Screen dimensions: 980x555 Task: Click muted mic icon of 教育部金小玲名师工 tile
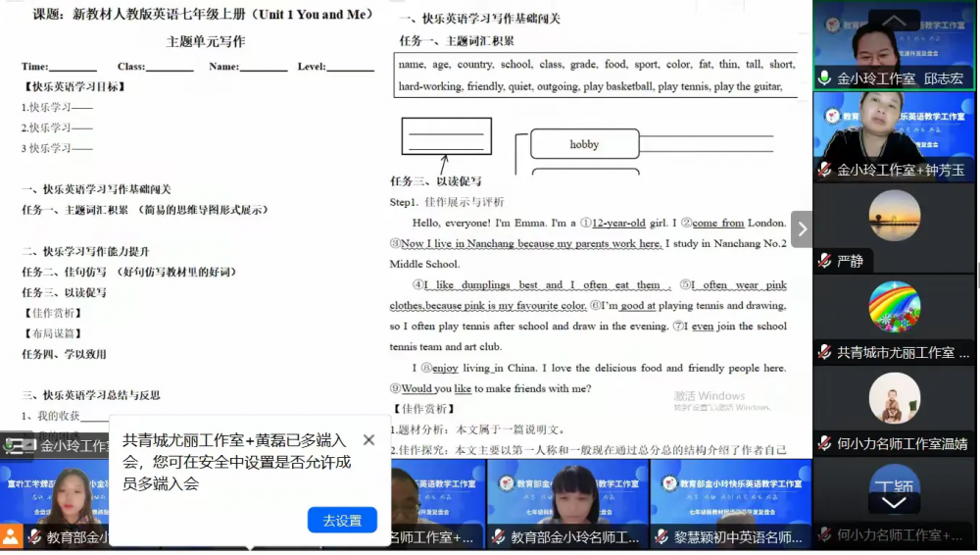tap(498, 536)
